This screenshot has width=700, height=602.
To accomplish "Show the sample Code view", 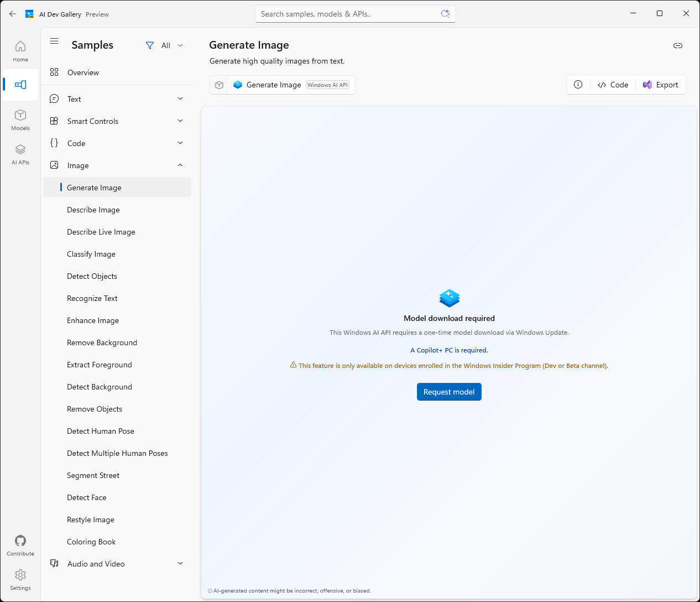I will coord(613,85).
